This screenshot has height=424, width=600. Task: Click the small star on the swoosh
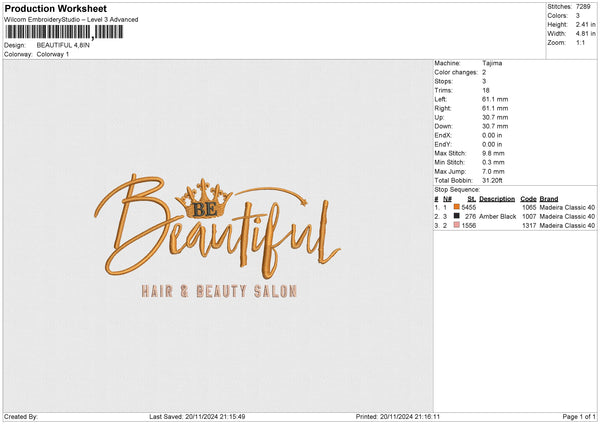[x=304, y=202]
